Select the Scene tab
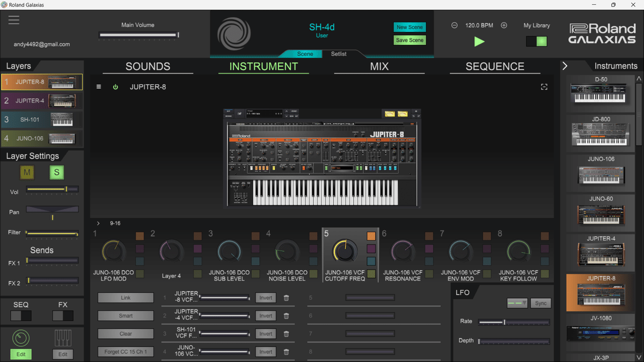The image size is (644, 362). (305, 54)
